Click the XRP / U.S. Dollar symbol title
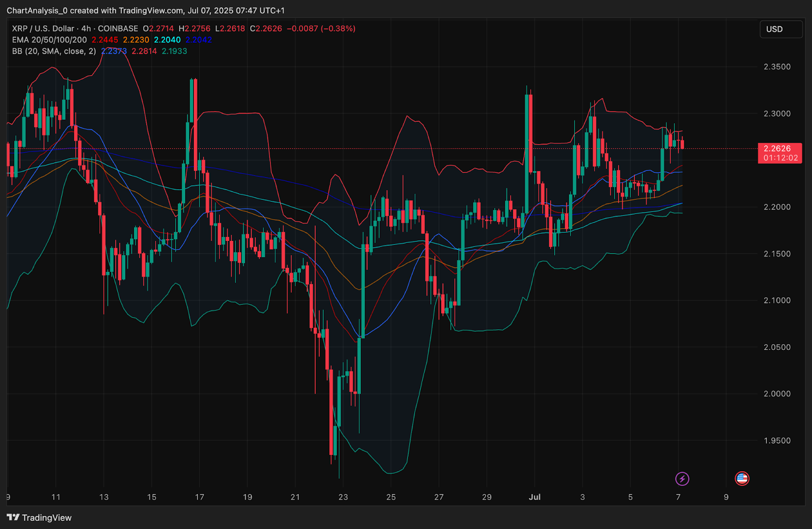The height and width of the screenshot is (529, 812). (x=43, y=28)
